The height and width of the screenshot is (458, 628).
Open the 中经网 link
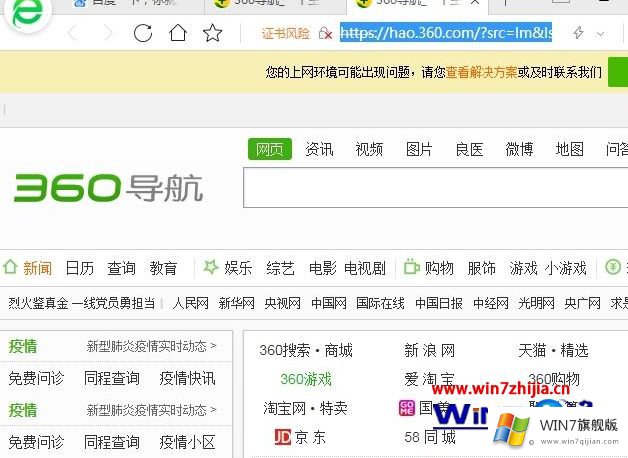click(491, 303)
